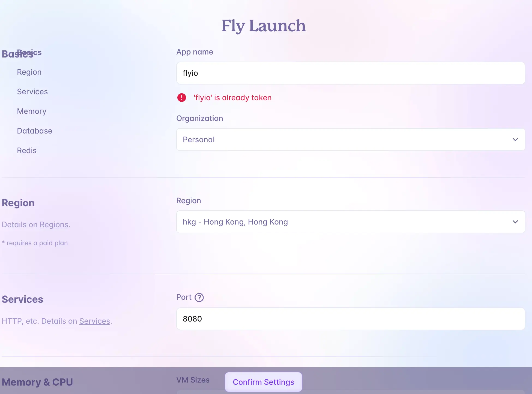Screen dimensions: 532x394
Task: Click the 'flyio is already taken' message
Action: [x=232, y=98]
